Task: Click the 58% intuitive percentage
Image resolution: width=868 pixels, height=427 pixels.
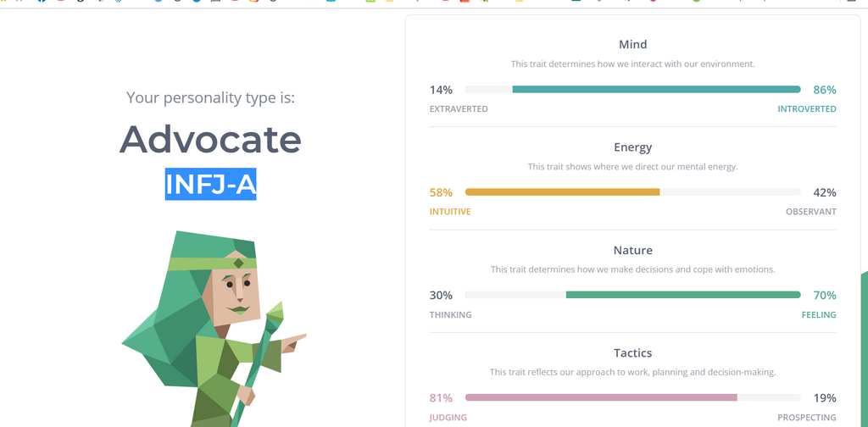Action: click(441, 192)
